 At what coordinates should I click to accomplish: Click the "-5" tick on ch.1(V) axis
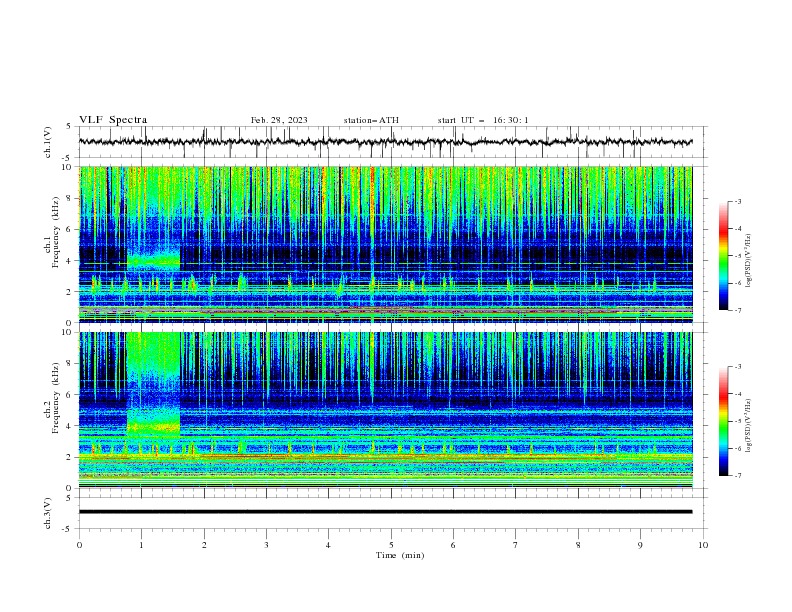tap(67, 158)
